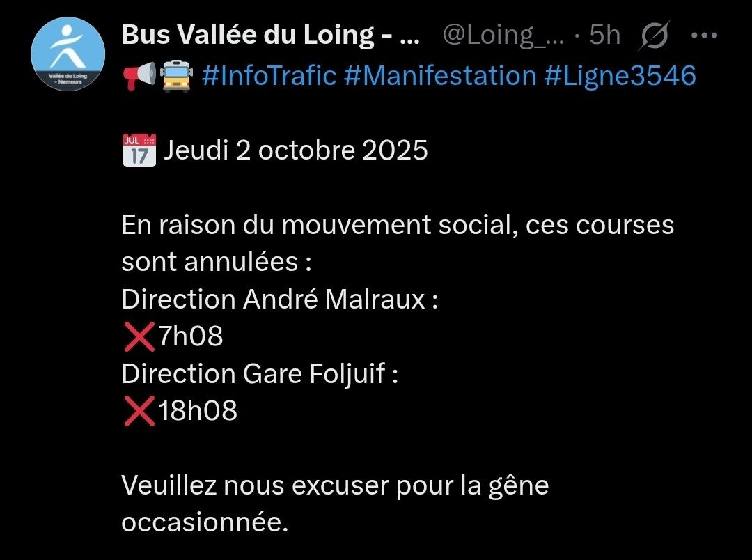Click the 5h timestamp
Viewport: 752px width, 560px height.
tap(605, 35)
